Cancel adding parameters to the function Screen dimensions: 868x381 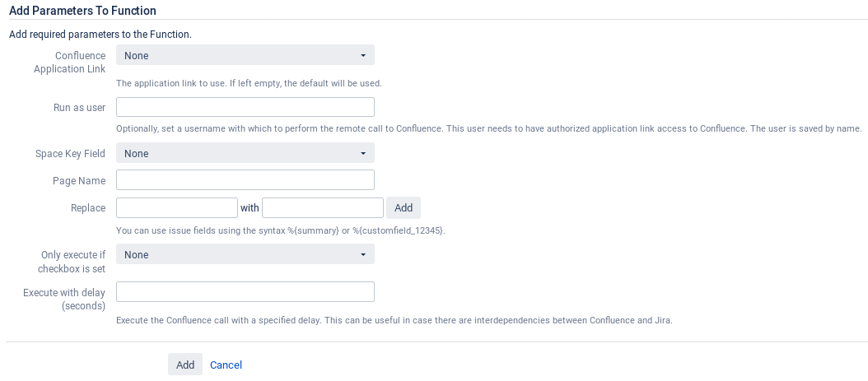(226, 365)
